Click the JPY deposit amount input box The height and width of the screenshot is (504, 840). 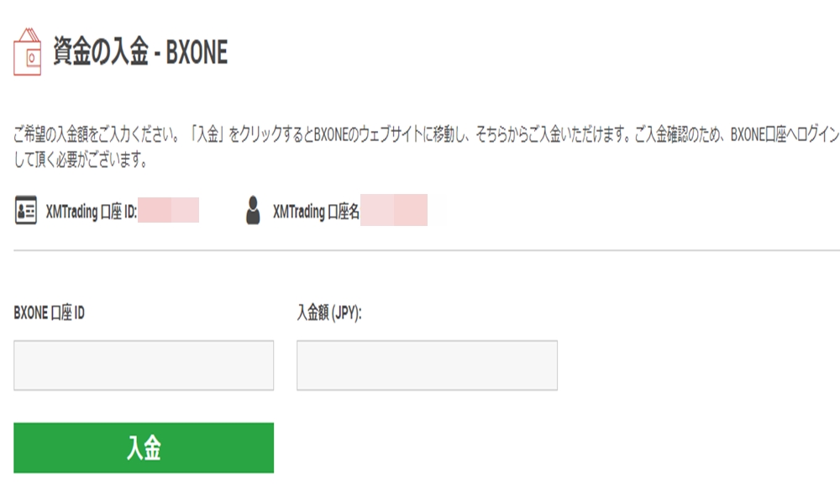[427, 365]
